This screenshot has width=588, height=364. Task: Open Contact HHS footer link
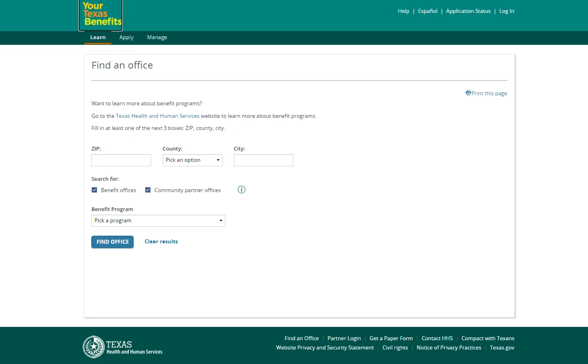(x=437, y=339)
